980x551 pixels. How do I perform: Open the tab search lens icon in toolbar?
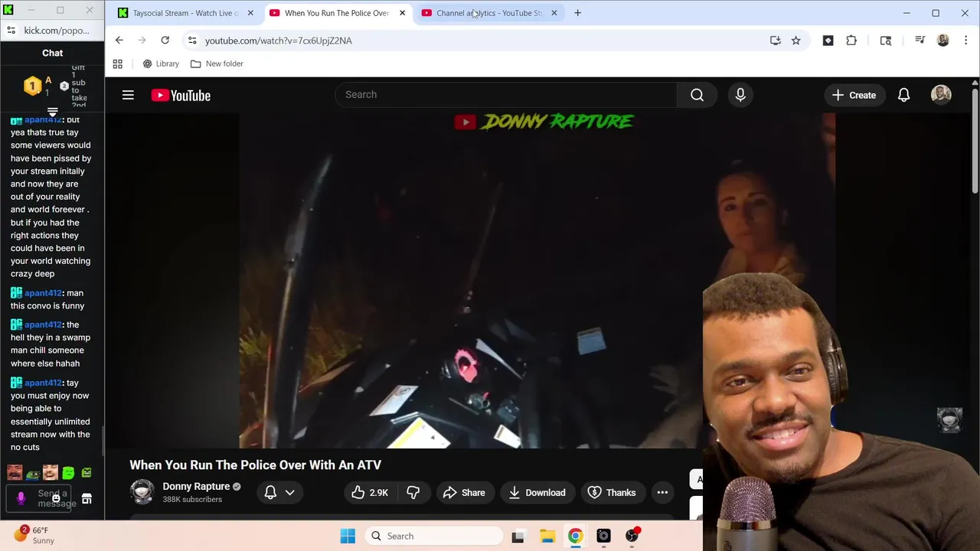click(x=886, y=41)
